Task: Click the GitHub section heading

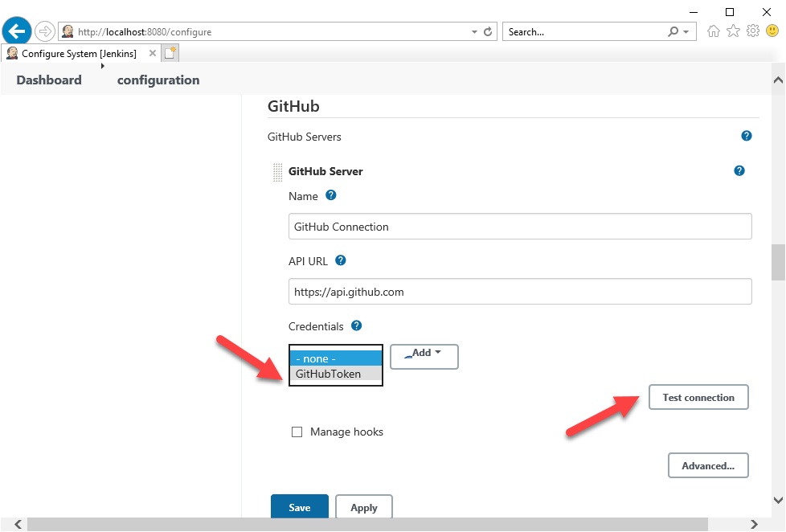Action: (x=293, y=106)
